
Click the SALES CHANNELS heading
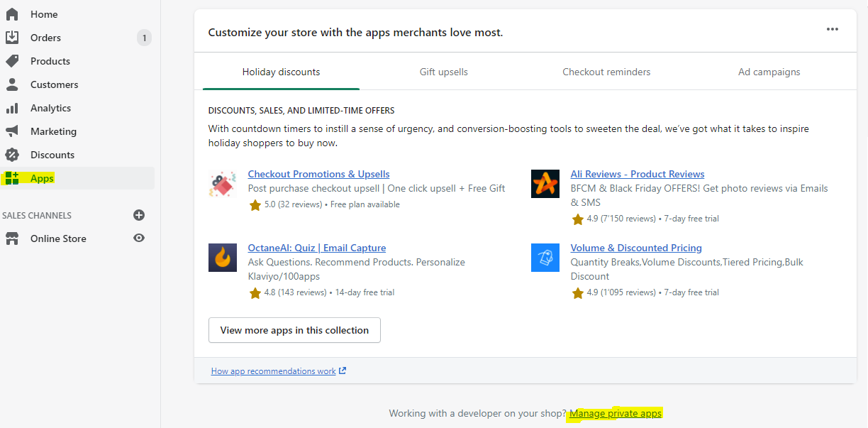click(37, 215)
